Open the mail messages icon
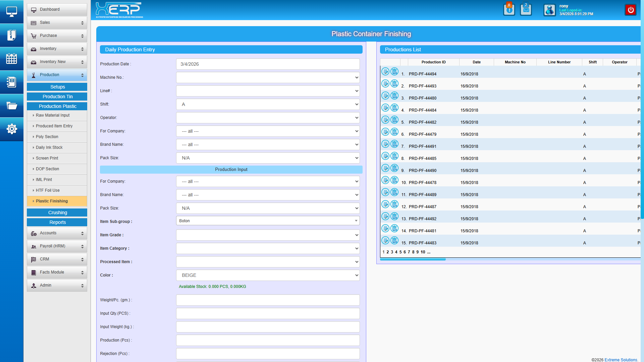 (x=526, y=10)
